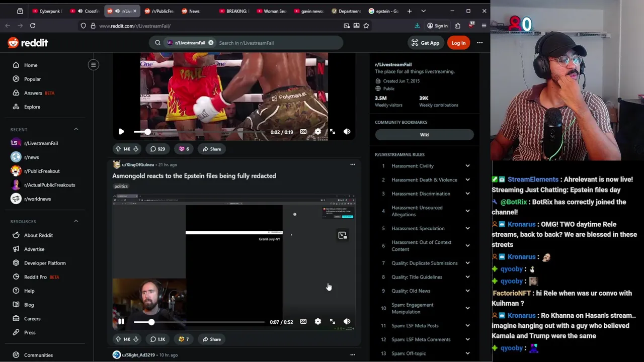
Task: Collapse the left navigation sidebar
Action: pyautogui.click(x=94, y=65)
